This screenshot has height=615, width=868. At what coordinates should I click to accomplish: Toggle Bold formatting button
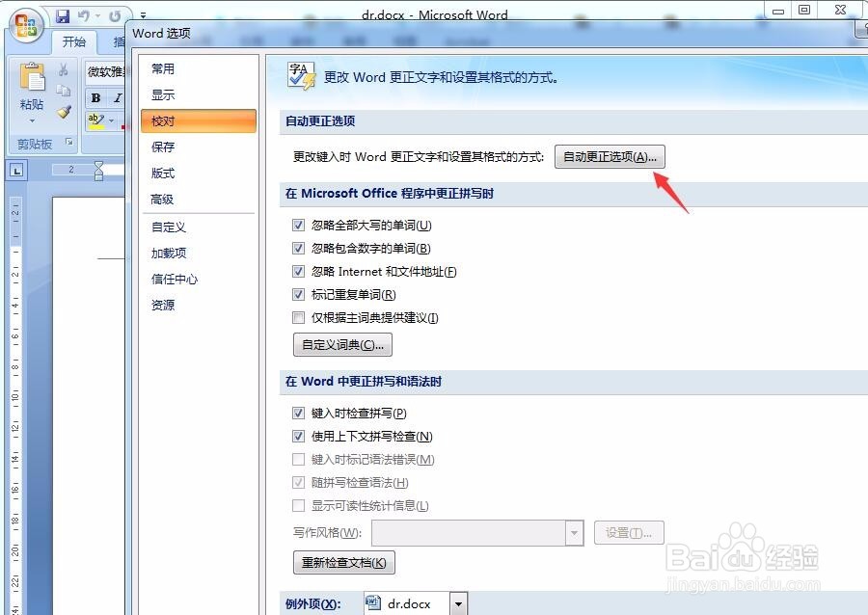point(95,98)
